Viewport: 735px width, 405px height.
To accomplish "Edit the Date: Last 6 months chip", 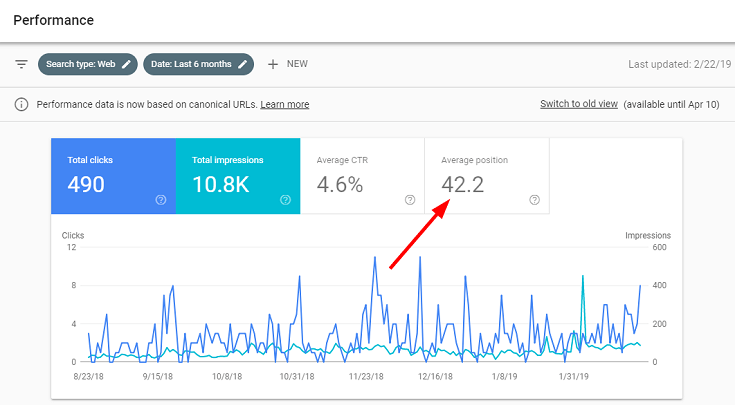I will click(242, 64).
